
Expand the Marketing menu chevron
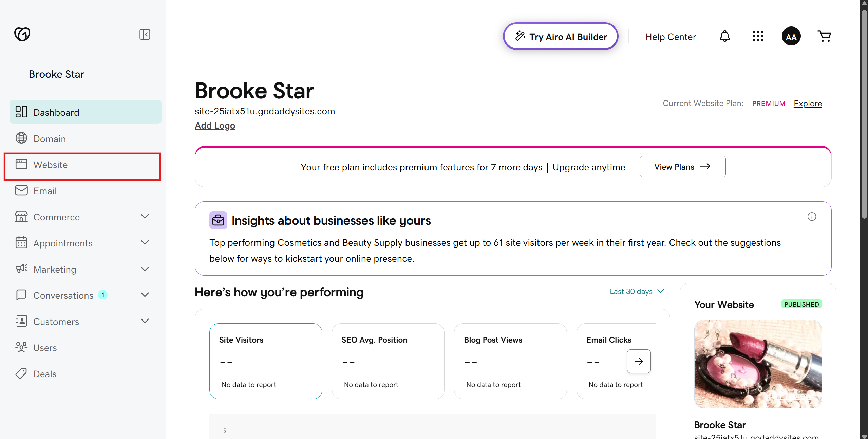pyautogui.click(x=145, y=269)
